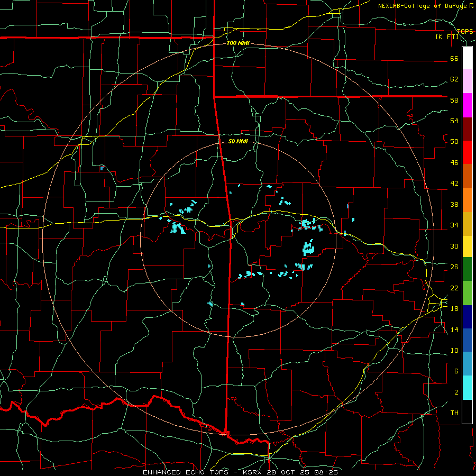Click the TH legend label

click(454, 413)
